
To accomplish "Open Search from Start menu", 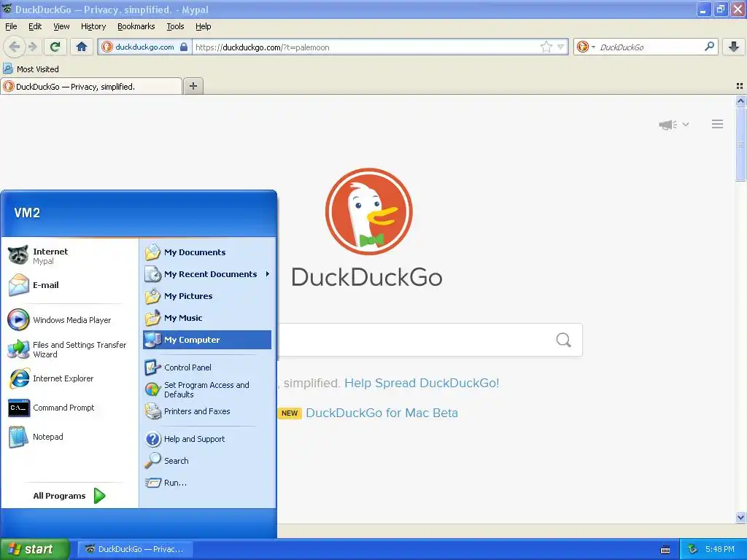I will tap(206, 461).
